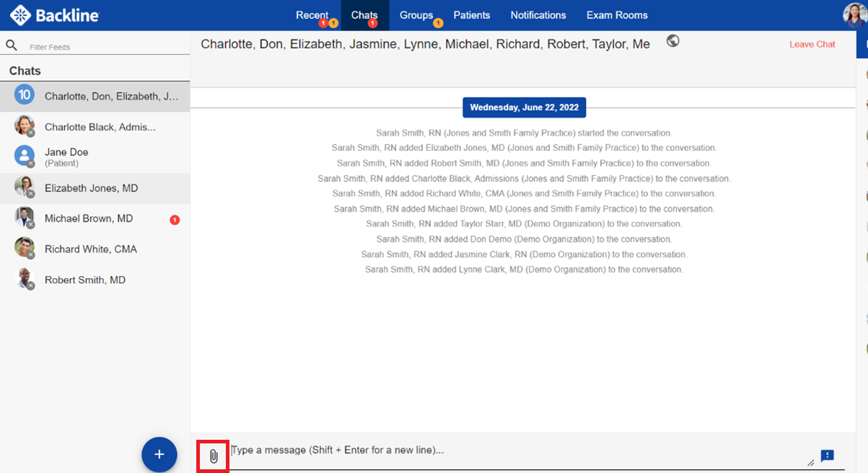This screenshot has height=473, width=868.
Task: Click the globe icon beside chat title
Action: tap(672, 41)
